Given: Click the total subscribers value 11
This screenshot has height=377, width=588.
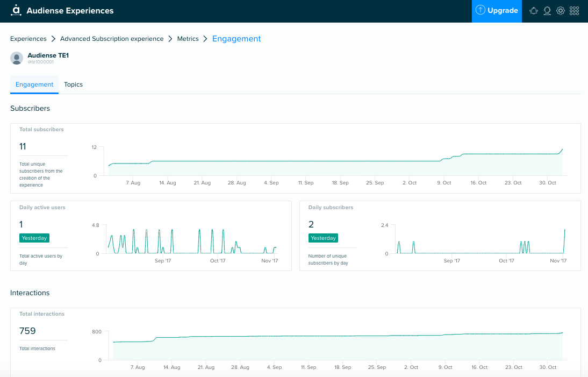Looking at the screenshot, I should 23,146.
